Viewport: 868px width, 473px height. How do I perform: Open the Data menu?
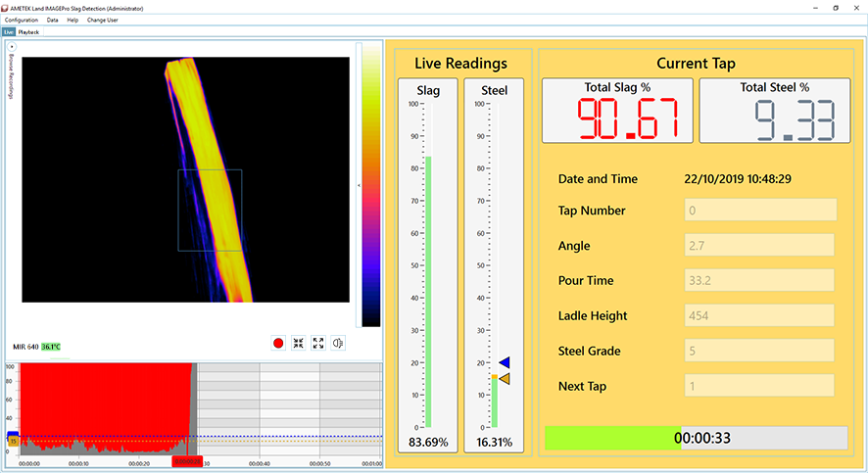(x=52, y=20)
